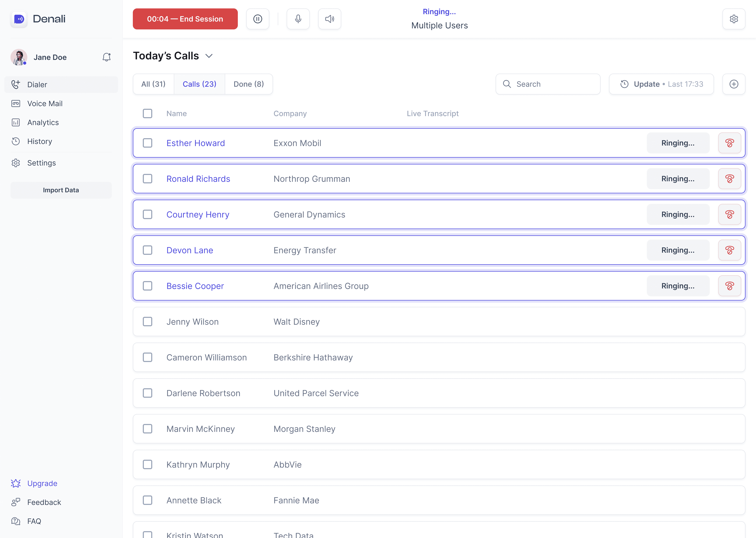This screenshot has height=538, width=756.
Task: Select the Kathryn Murphy name
Action: point(198,465)
